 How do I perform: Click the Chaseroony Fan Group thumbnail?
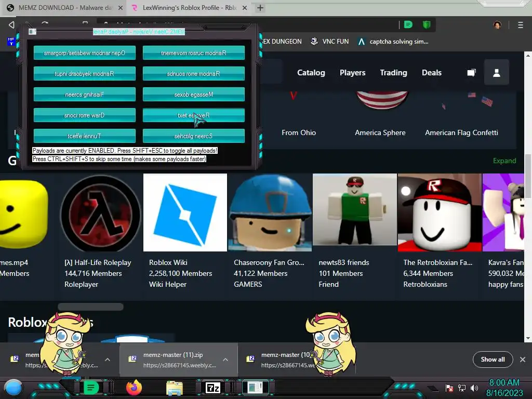click(270, 212)
